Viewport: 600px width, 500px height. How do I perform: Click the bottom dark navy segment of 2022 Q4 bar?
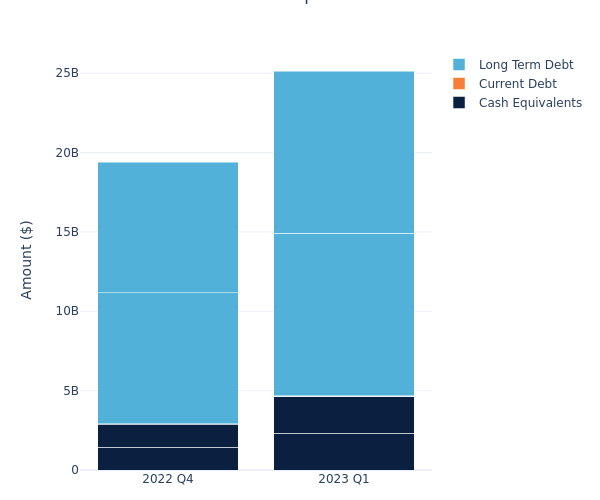click(x=168, y=458)
